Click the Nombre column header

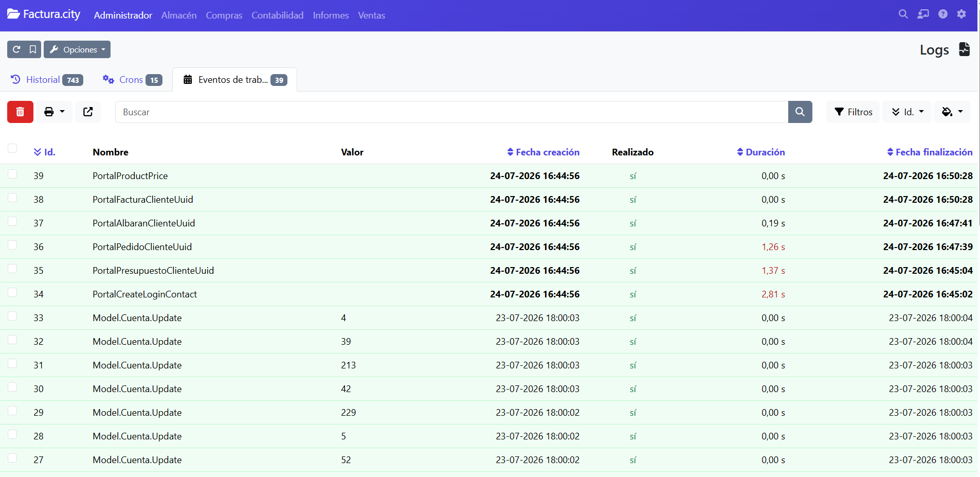pos(111,152)
